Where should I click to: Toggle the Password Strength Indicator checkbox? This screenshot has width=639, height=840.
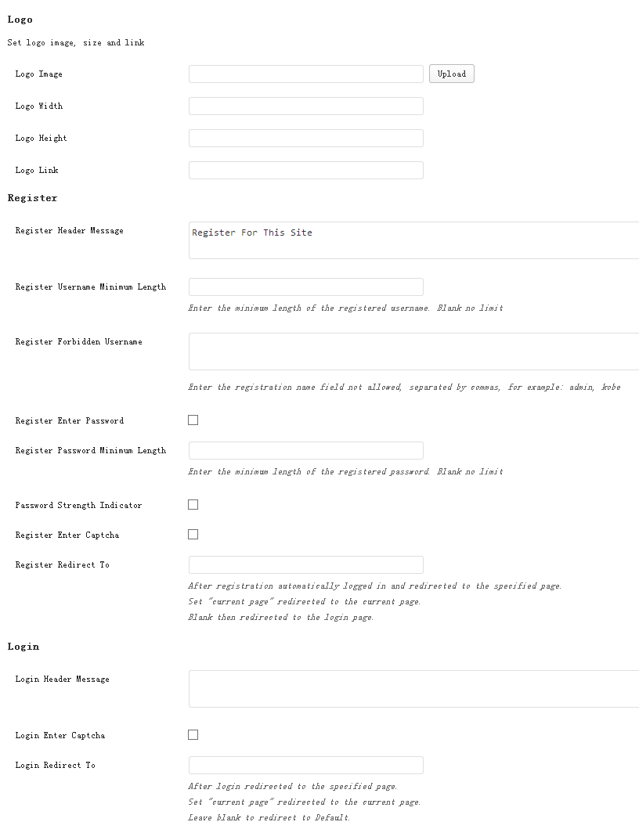coord(193,505)
